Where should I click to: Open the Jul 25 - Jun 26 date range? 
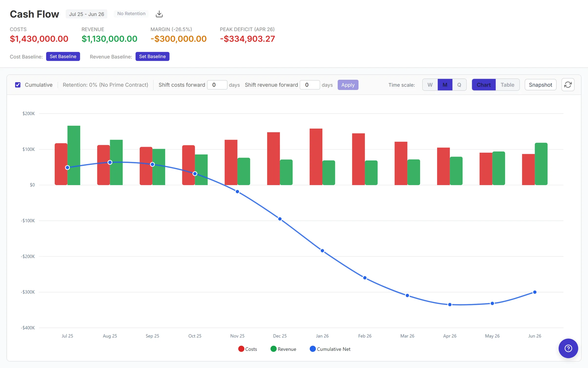coord(86,14)
